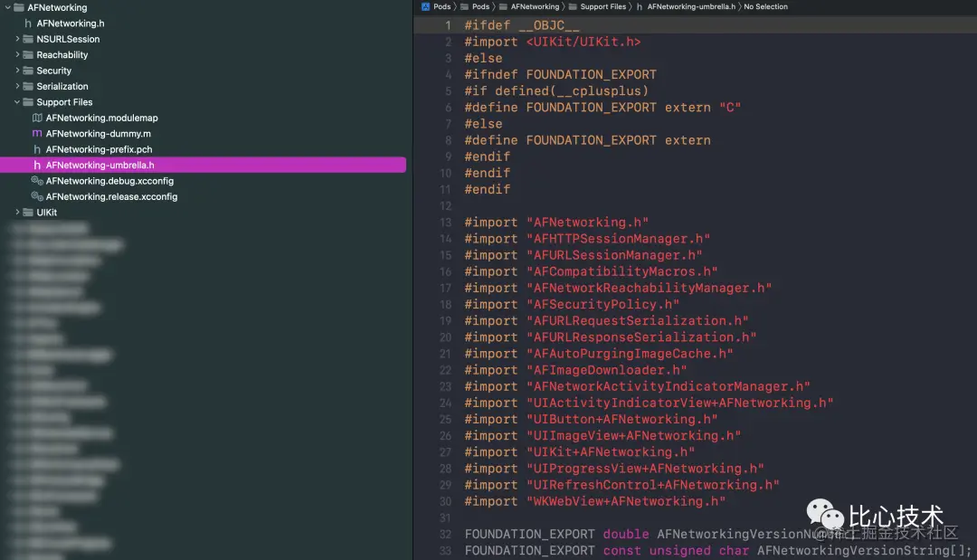Open AFNetworking-dummy.m file
The height and width of the screenshot is (560, 977).
pos(99,133)
